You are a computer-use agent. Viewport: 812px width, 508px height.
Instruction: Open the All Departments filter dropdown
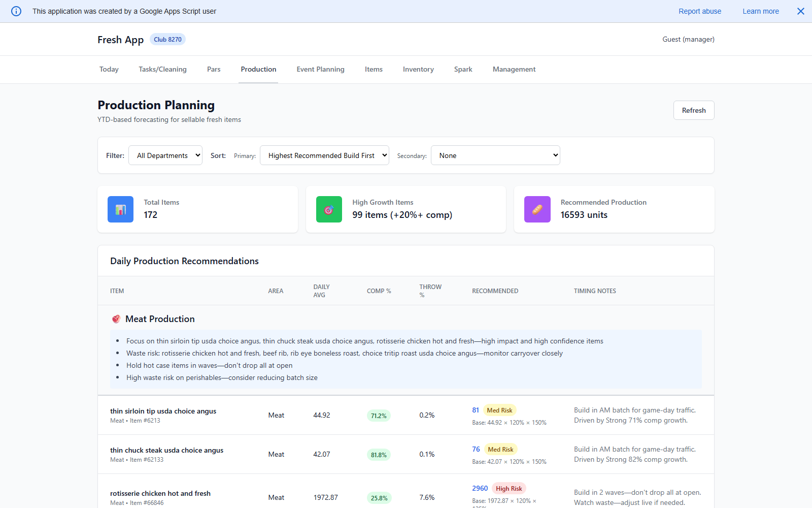165,155
